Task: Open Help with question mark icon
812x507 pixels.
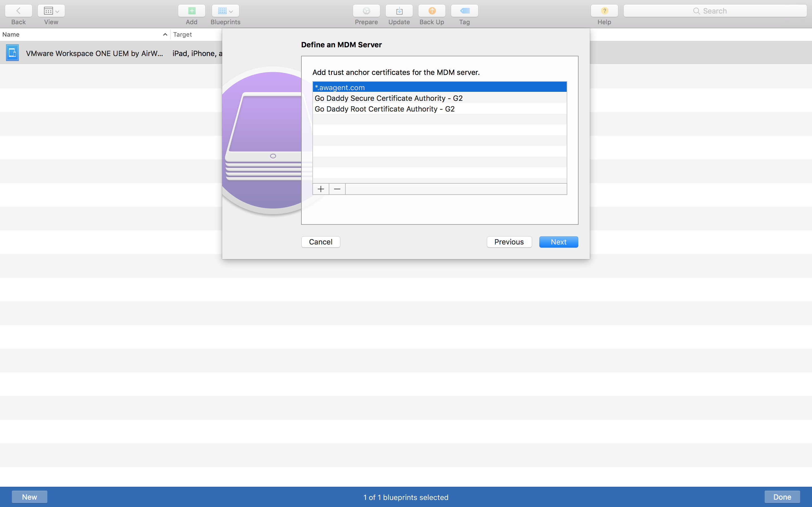Action: point(604,11)
